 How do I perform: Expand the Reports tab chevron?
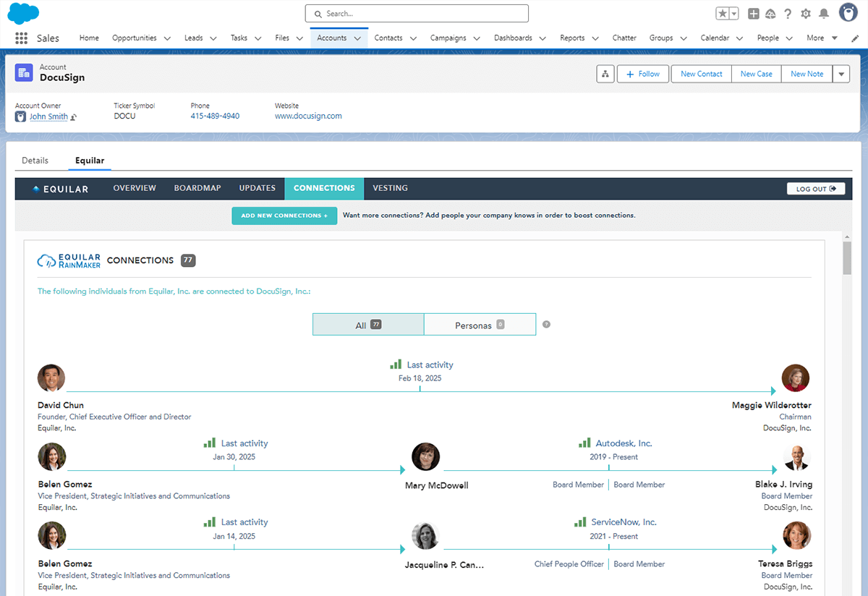coord(595,38)
